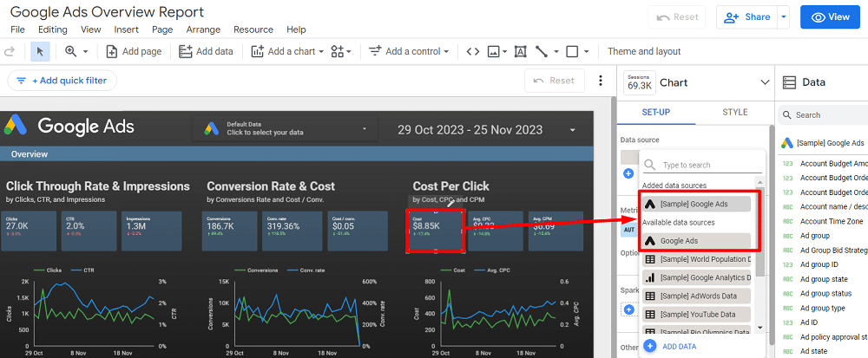This screenshot has width=868, height=358.
Task: Open the image insert dropdown arrow
Action: 505,51
